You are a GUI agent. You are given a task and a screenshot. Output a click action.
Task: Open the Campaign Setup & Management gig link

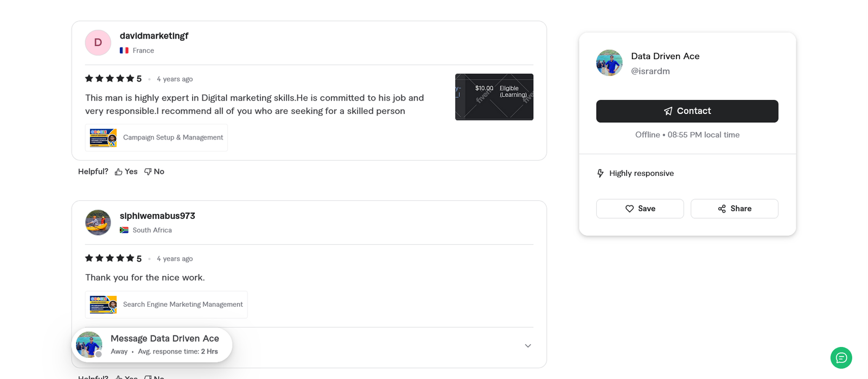pos(156,137)
